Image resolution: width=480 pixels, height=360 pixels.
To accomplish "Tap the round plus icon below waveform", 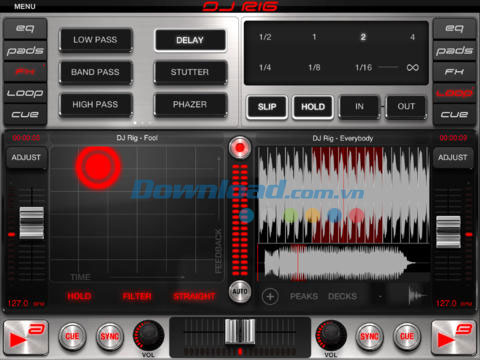I will coord(270,296).
